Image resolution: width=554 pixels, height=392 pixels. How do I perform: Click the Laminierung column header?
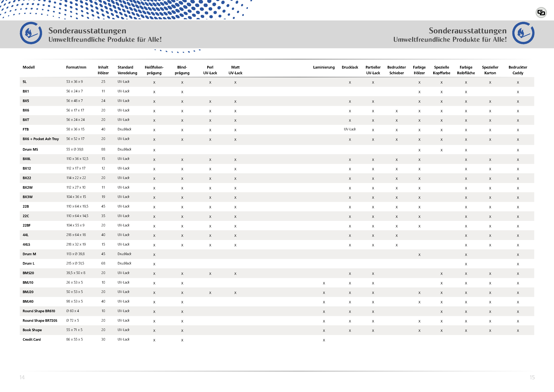click(x=324, y=67)
